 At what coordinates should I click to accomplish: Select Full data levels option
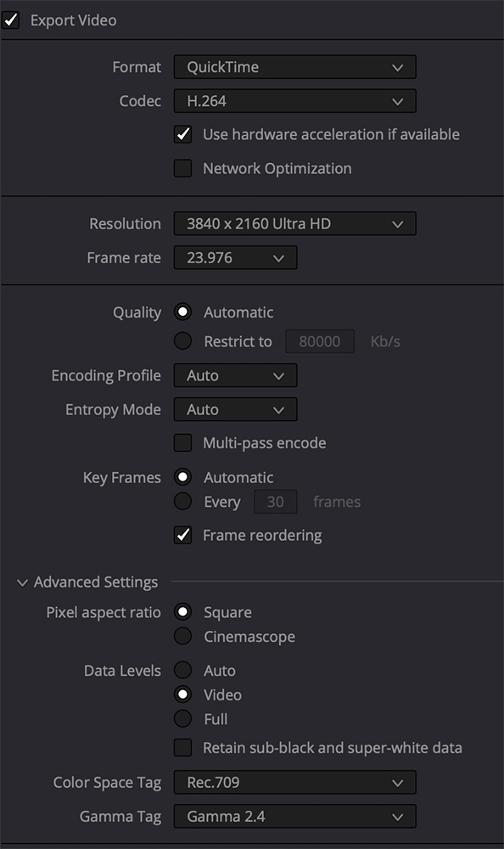(x=183, y=719)
